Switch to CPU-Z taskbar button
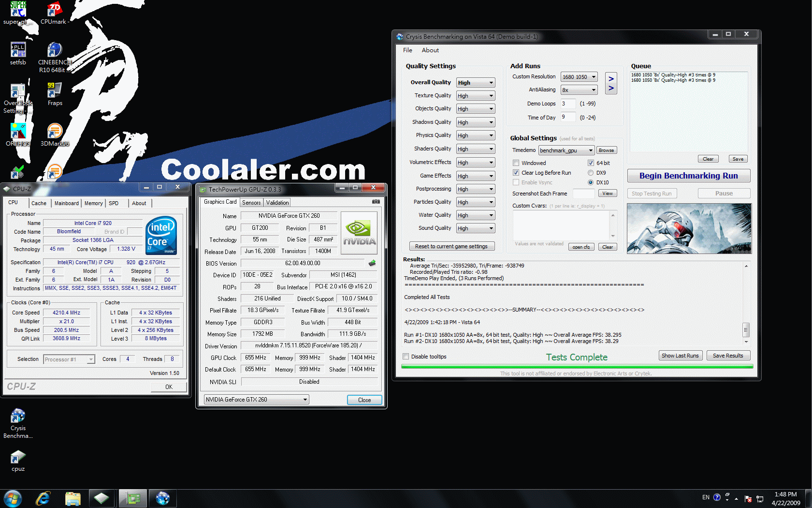The height and width of the screenshot is (508, 812). [101, 498]
